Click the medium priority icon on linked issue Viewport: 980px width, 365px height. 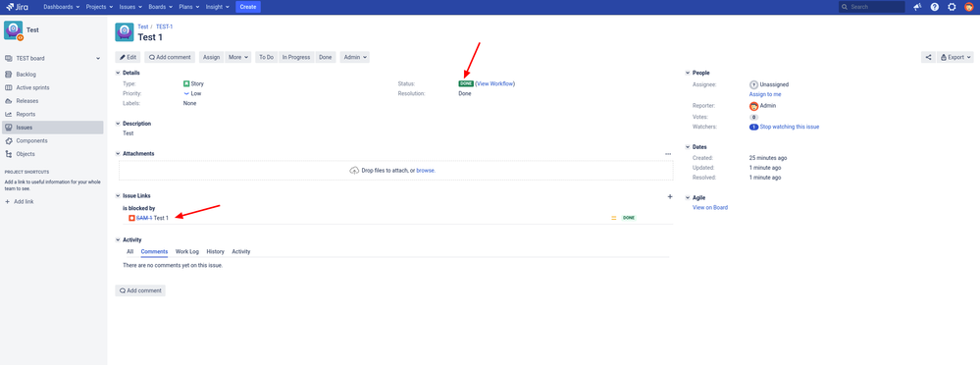[x=614, y=218]
